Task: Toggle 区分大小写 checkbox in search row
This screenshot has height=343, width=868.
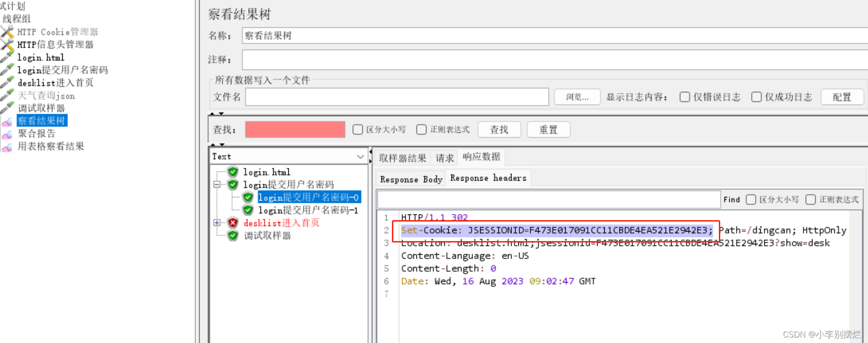Action: point(358,130)
